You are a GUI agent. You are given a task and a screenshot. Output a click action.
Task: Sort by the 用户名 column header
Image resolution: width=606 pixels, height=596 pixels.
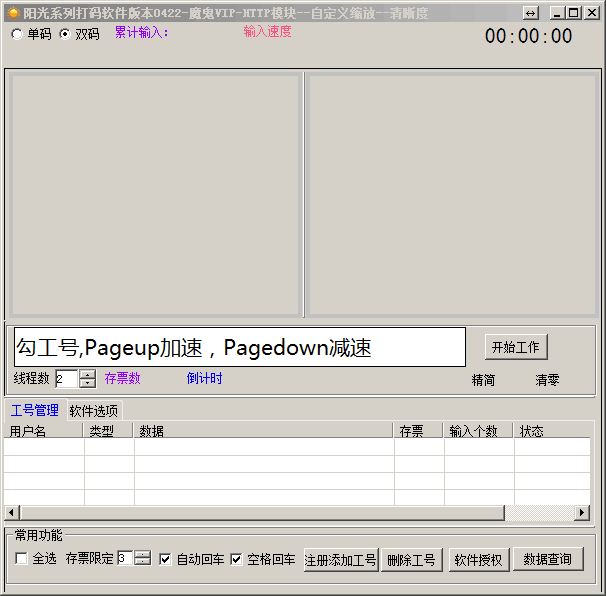[43, 431]
